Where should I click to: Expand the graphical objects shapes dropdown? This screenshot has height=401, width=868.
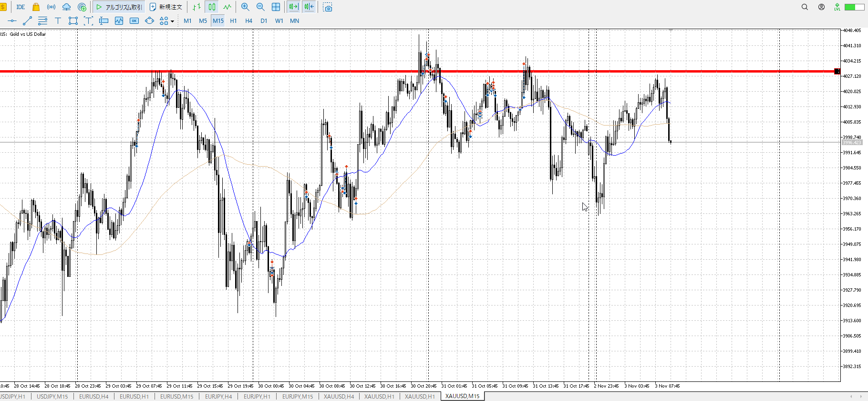[172, 21]
